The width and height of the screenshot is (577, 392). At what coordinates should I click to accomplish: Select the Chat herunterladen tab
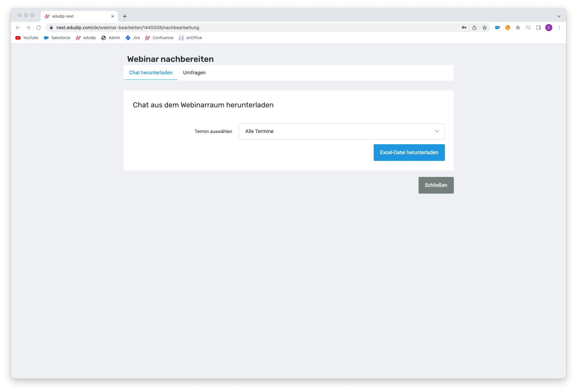[x=151, y=73]
